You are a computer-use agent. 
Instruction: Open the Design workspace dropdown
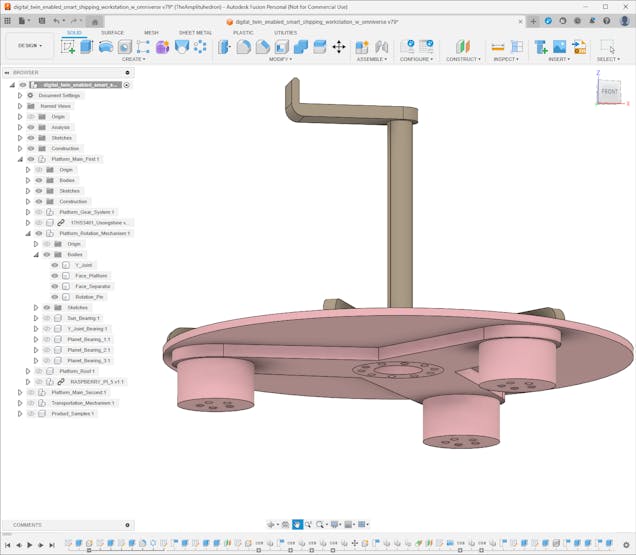[x=29, y=45]
